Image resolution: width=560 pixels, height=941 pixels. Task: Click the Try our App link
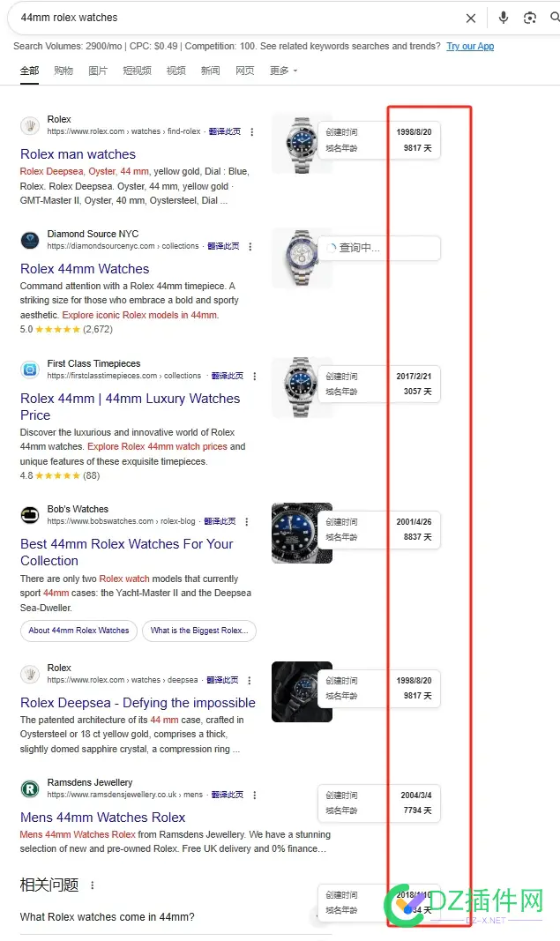tap(470, 46)
